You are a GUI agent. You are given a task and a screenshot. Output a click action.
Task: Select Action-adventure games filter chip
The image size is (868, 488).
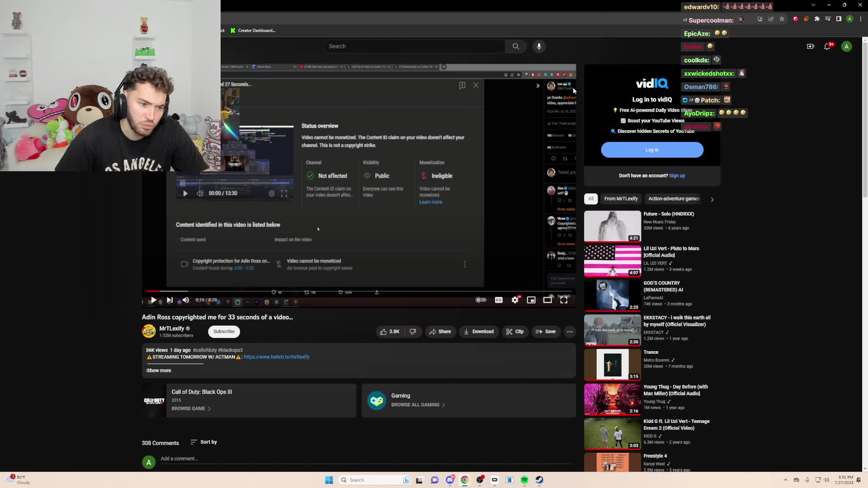click(x=674, y=199)
